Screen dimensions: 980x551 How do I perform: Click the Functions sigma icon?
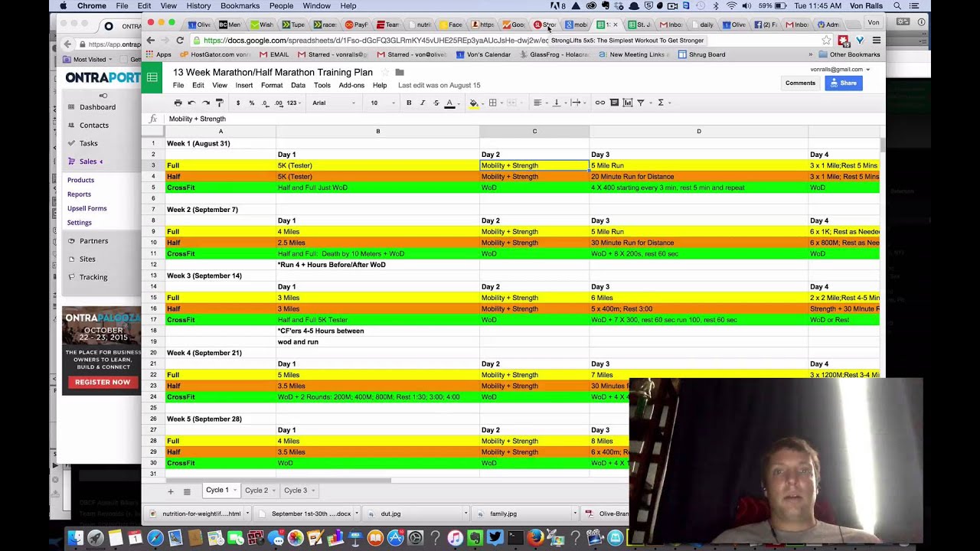[660, 103]
